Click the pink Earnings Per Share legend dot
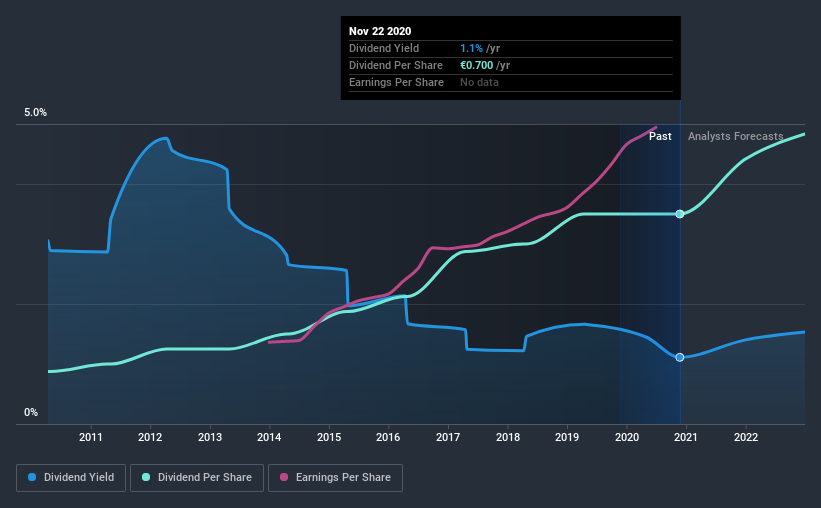 coord(284,477)
